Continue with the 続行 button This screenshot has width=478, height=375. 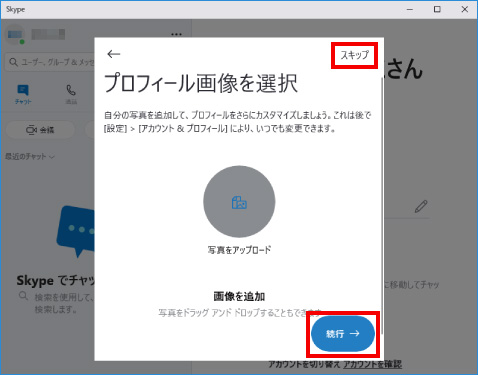pyautogui.click(x=343, y=333)
